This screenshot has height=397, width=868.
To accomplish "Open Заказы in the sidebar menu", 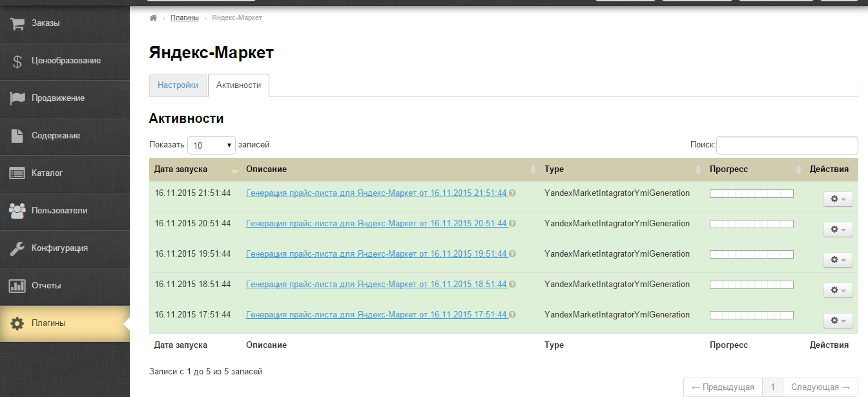I will (65, 23).
